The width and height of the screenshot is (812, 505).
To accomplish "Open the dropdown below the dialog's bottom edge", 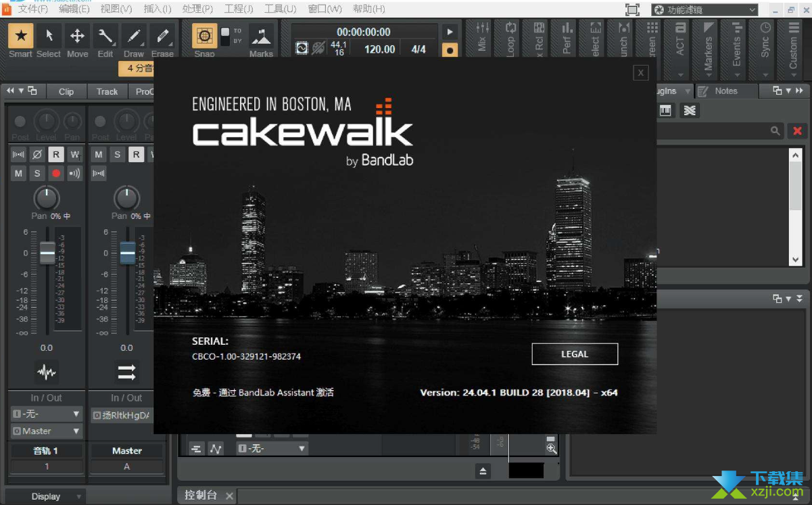I will coord(272,448).
